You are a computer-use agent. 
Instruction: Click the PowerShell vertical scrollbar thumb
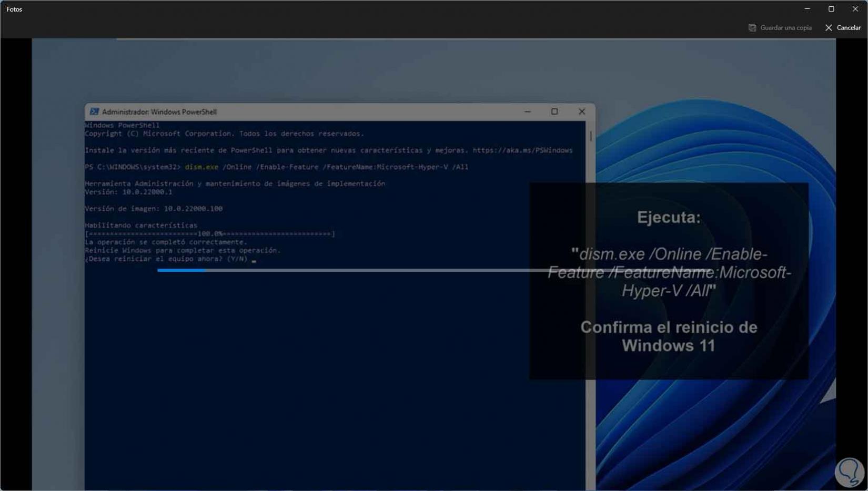[591, 136]
